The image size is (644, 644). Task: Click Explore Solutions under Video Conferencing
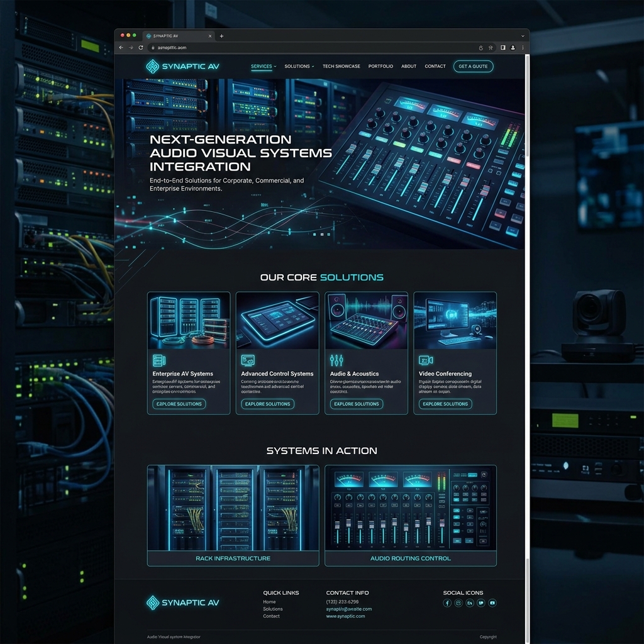pyautogui.click(x=445, y=404)
